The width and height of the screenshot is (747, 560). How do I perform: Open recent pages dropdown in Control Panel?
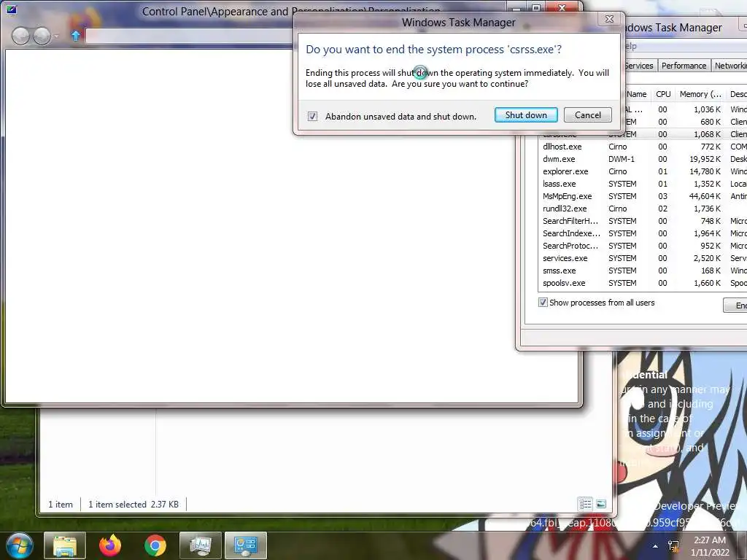[57, 36]
